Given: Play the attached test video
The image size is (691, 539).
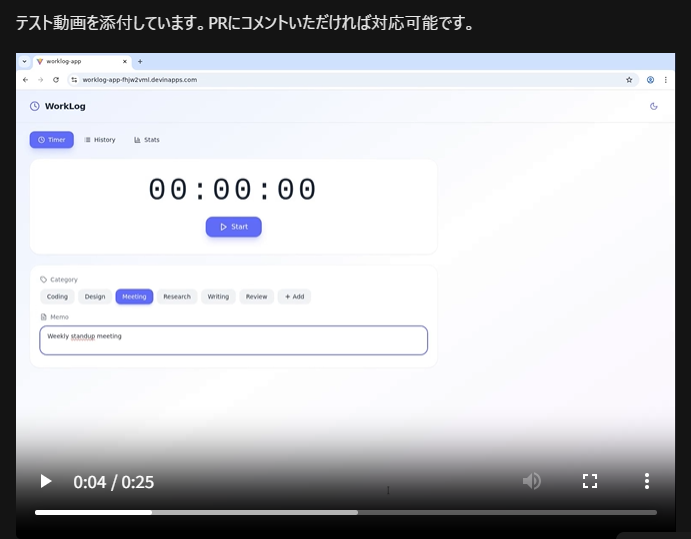Looking at the screenshot, I should coord(46,481).
